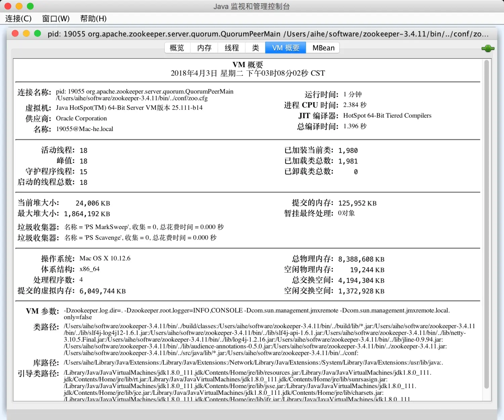Click the name value 19055@Mac-he.local

pos(85,129)
